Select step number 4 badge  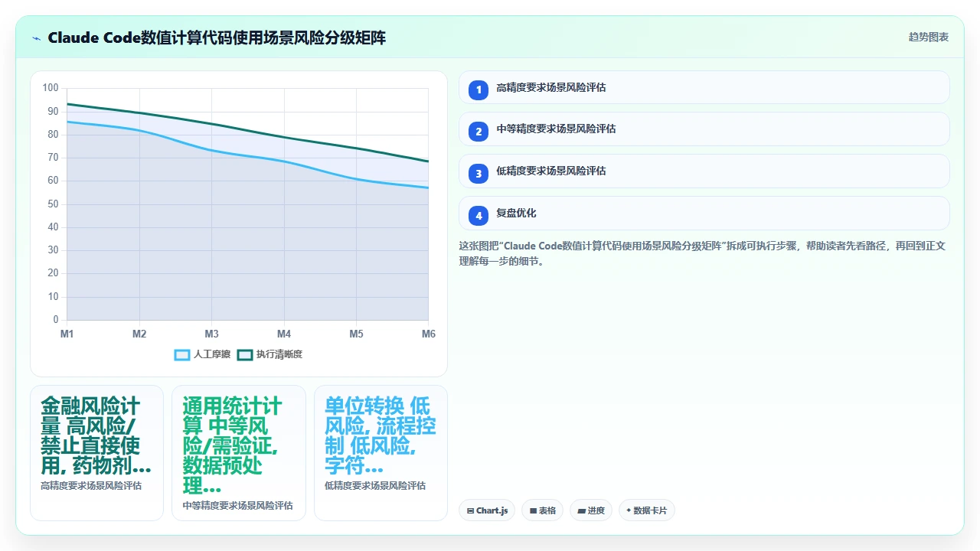point(479,216)
